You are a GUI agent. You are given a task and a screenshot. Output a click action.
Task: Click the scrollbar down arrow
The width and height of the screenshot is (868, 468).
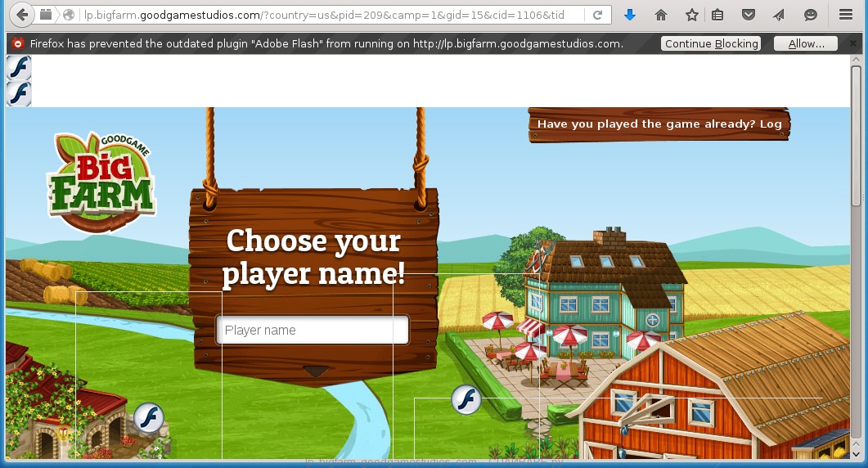(856, 454)
